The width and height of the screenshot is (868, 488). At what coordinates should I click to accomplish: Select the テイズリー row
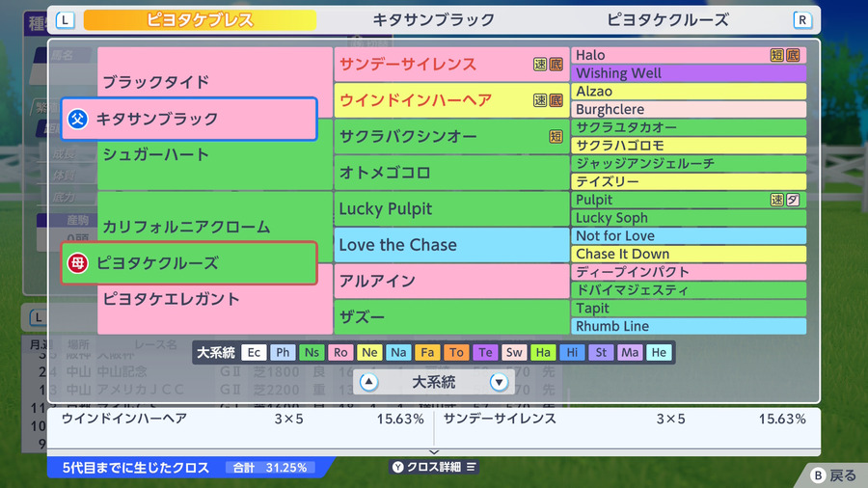tap(689, 181)
